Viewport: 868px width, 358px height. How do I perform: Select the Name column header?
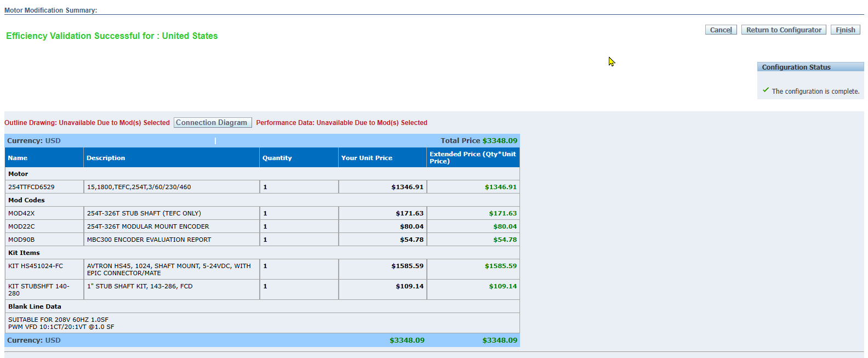click(x=18, y=158)
